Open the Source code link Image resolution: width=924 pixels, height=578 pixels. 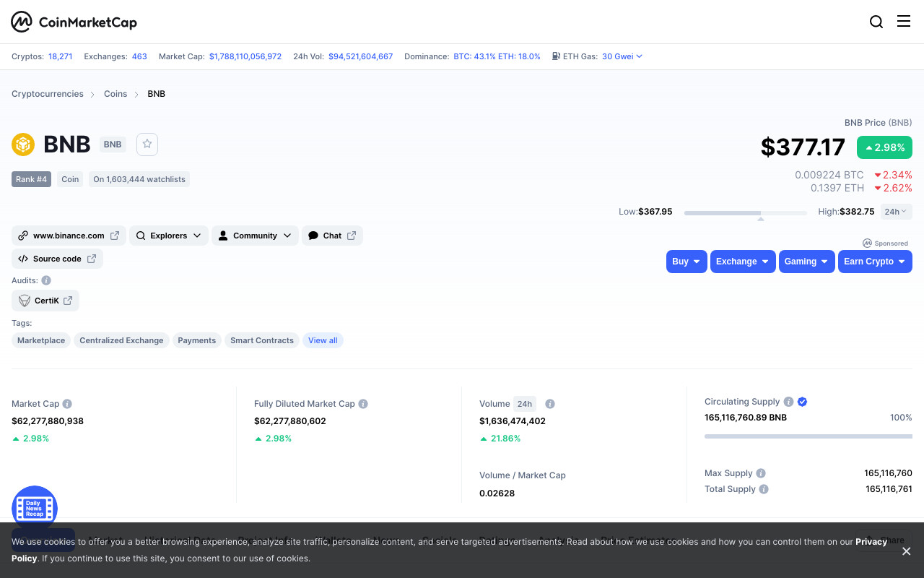(57, 259)
